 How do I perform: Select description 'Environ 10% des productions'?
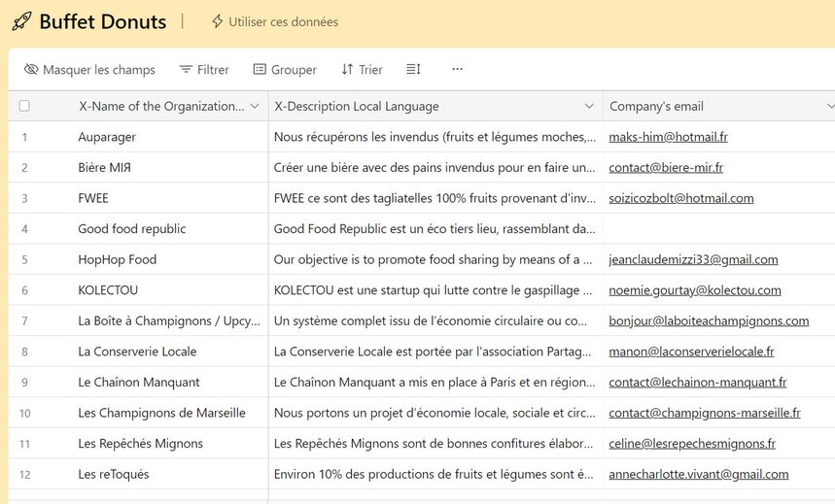coord(435,474)
